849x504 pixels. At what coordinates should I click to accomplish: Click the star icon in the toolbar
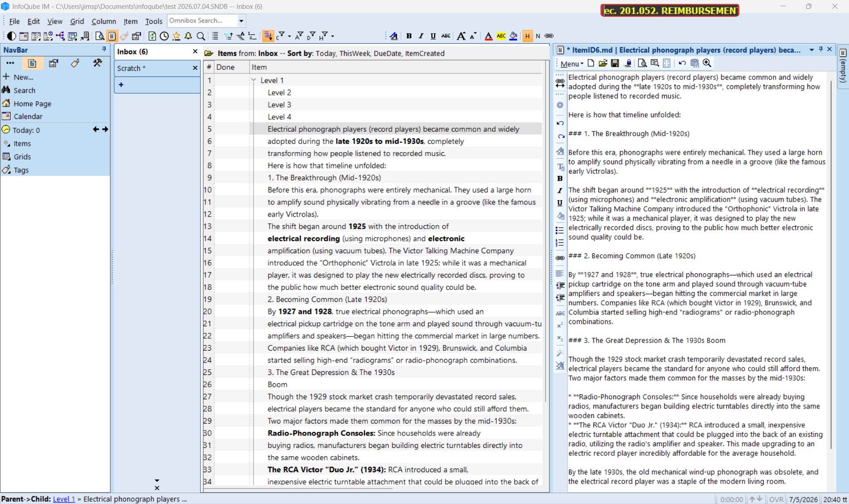coord(176,36)
